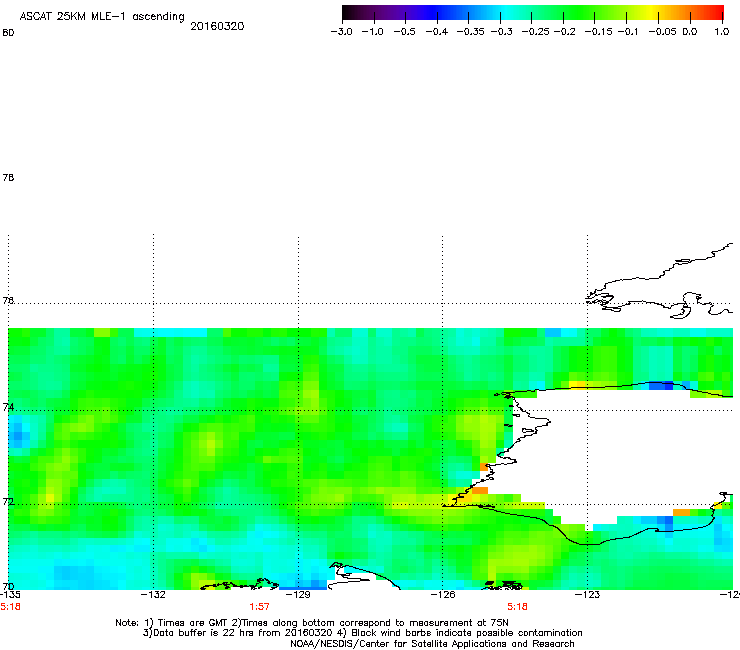Click the color scale label -0.3
This screenshot has width=740, height=650.
501,32
